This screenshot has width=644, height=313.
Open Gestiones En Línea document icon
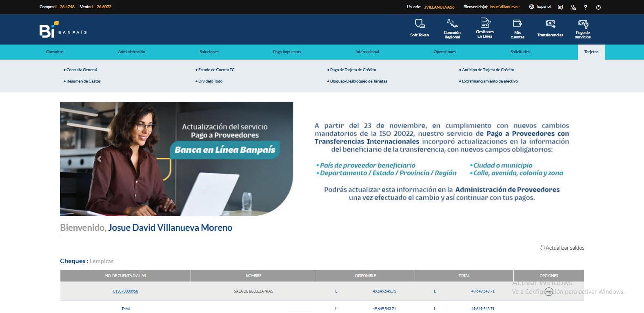pyautogui.click(x=485, y=23)
